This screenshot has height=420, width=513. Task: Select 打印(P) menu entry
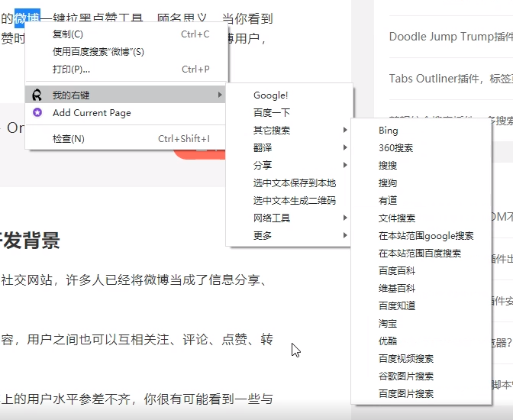tap(71, 69)
